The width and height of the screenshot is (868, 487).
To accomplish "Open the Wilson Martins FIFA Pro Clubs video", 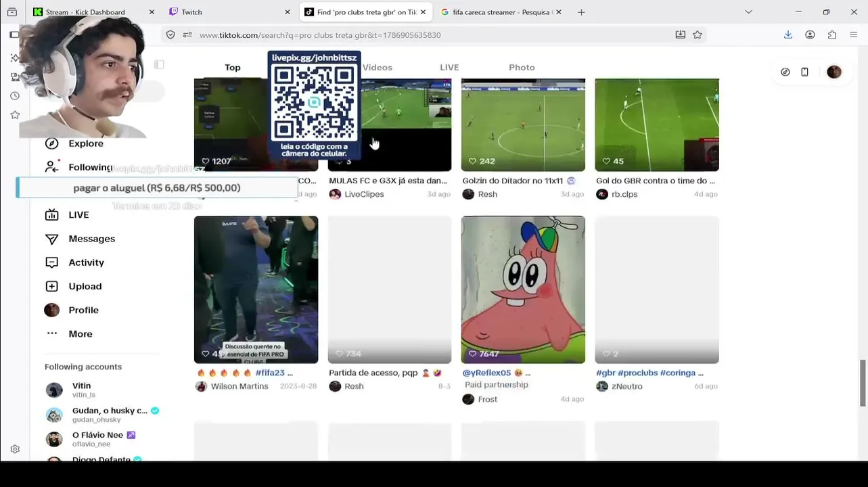I will pos(256,289).
